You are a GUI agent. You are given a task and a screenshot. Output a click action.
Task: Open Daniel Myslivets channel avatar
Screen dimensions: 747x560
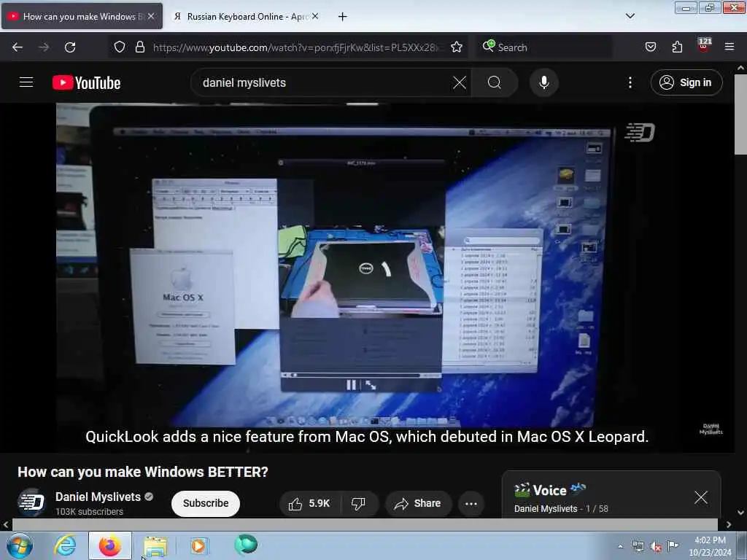31,502
